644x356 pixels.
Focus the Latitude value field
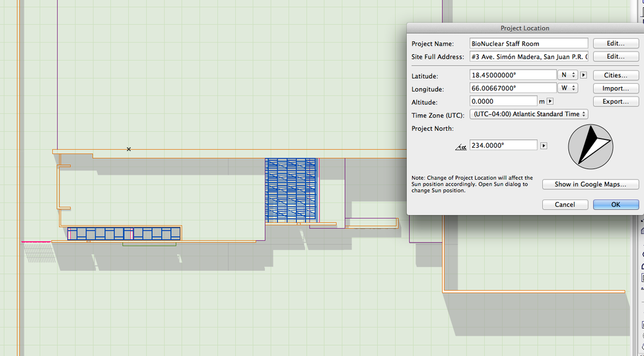click(513, 75)
